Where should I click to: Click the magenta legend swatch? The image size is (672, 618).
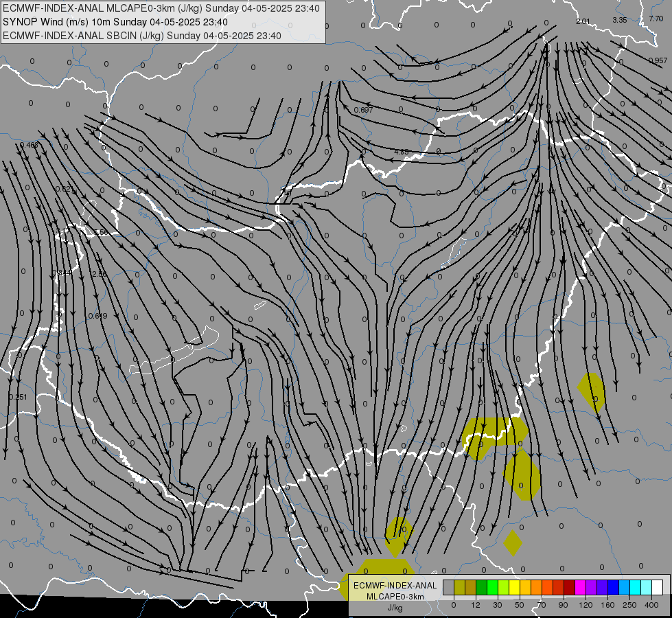580,587
